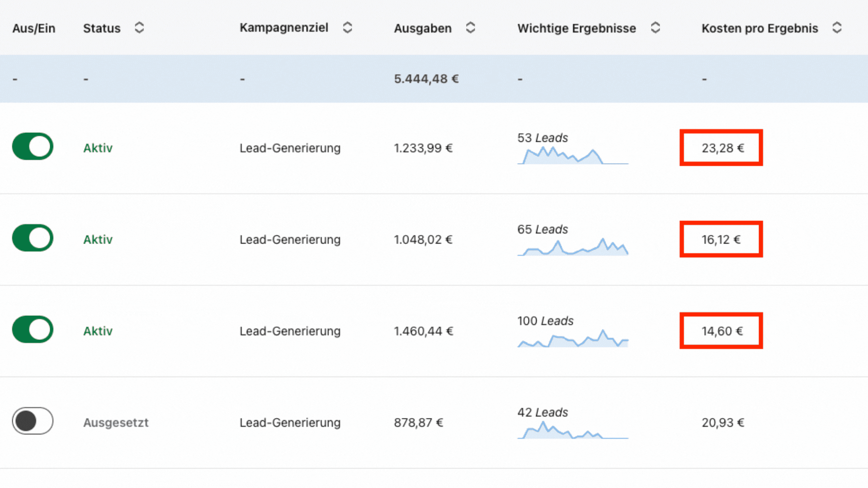This screenshot has width=868, height=488.
Task: Disable toggle for 65 Leads campaign
Action: coord(33,238)
